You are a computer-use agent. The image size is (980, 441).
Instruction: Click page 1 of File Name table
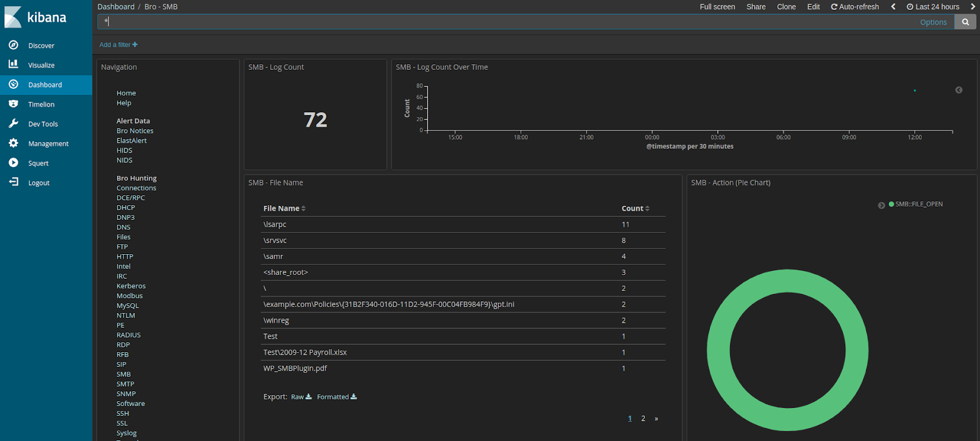(x=630, y=418)
